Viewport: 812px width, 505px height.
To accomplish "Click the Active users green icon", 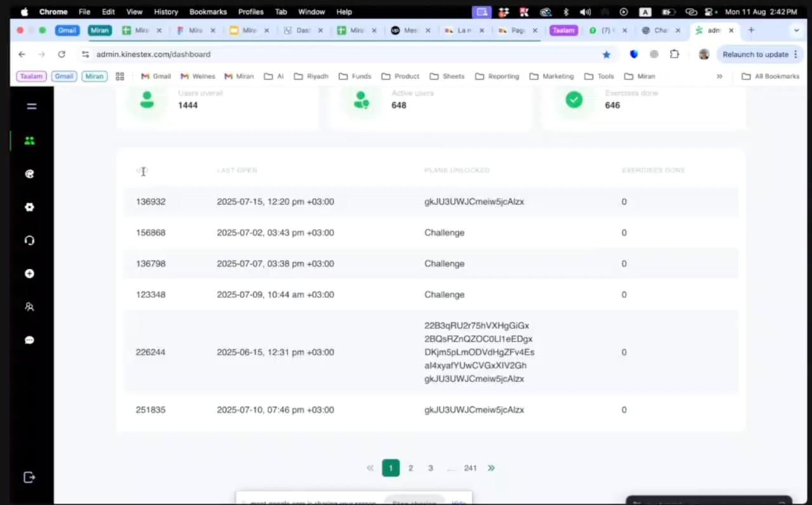I will tap(361, 100).
